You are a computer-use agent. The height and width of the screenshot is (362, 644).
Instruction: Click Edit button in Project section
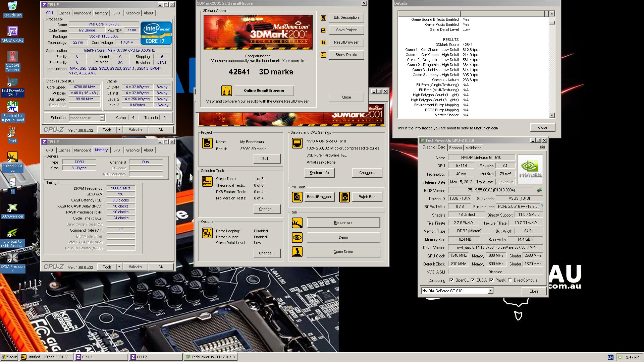pyautogui.click(x=267, y=159)
